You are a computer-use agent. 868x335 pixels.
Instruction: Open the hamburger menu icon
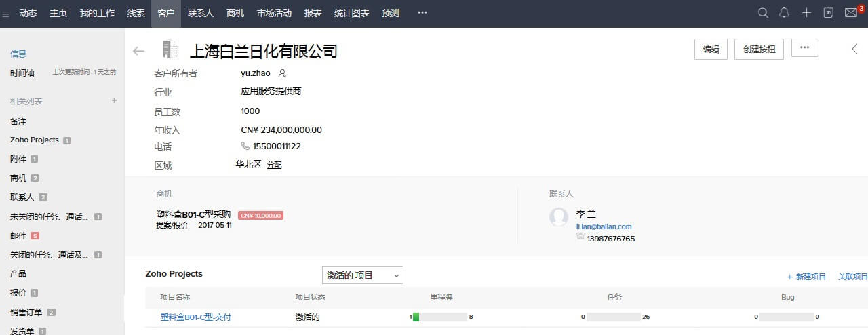(x=6, y=13)
